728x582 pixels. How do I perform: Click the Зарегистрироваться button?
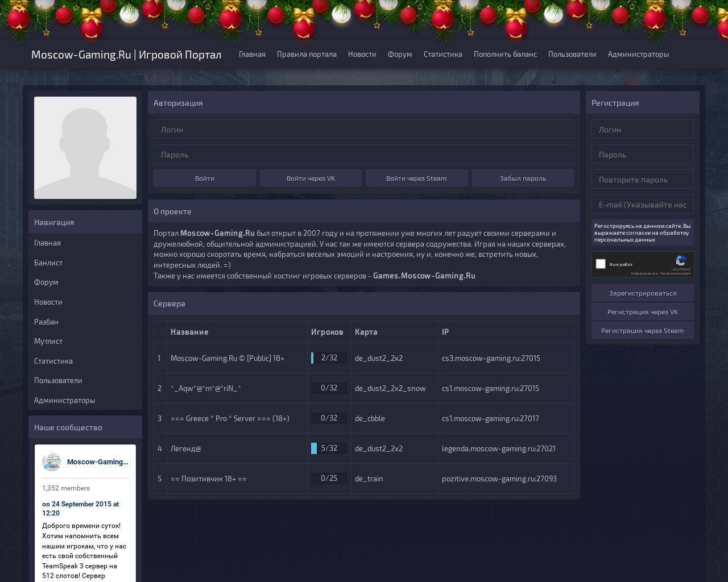pyautogui.click(x=643, y=293)
